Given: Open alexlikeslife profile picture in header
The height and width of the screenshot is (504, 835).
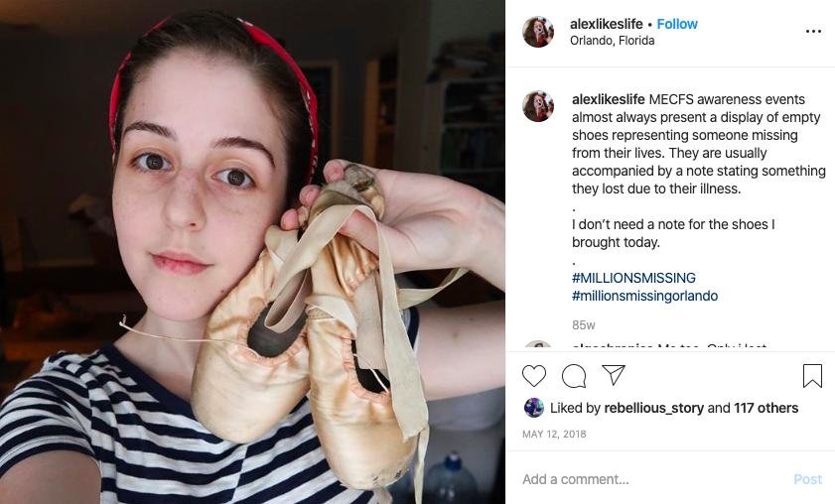Looking at the screenshot, I should coord(538,32).
